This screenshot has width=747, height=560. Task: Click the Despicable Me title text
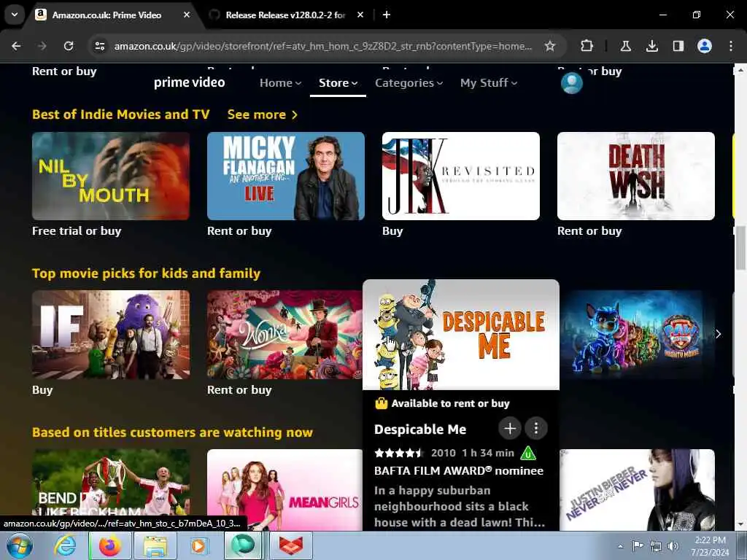click(x=420, y=429)
